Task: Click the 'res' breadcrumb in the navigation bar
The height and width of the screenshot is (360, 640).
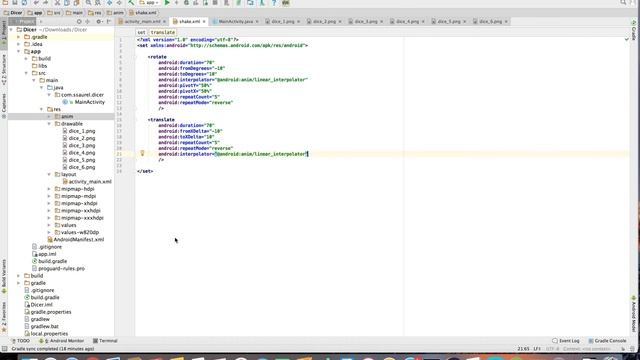Action: click(95, 13)
